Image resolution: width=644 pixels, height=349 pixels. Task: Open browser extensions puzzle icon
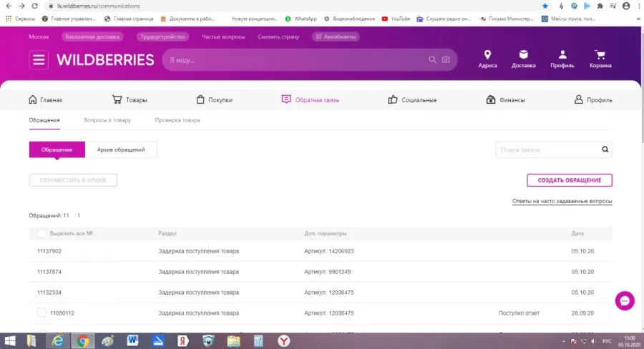coord(600,6)
